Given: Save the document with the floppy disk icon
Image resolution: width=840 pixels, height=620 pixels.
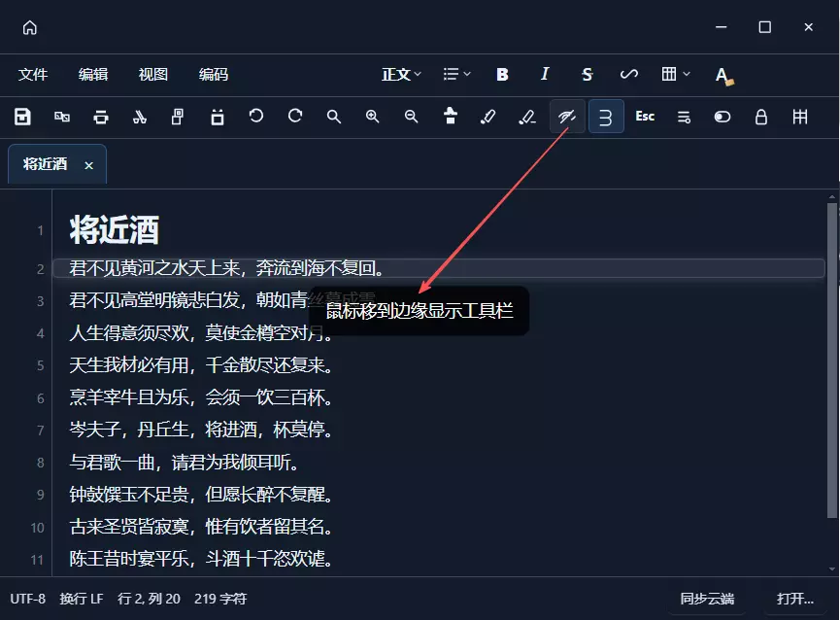Looking at the screenshot, I should 22,117.
